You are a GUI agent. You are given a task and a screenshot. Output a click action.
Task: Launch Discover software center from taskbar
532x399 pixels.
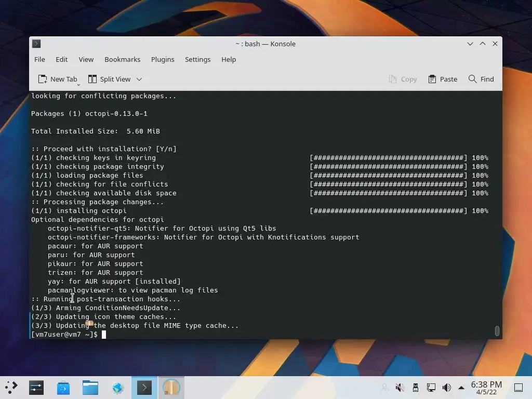pyautogui.click(x=63, y=388)
